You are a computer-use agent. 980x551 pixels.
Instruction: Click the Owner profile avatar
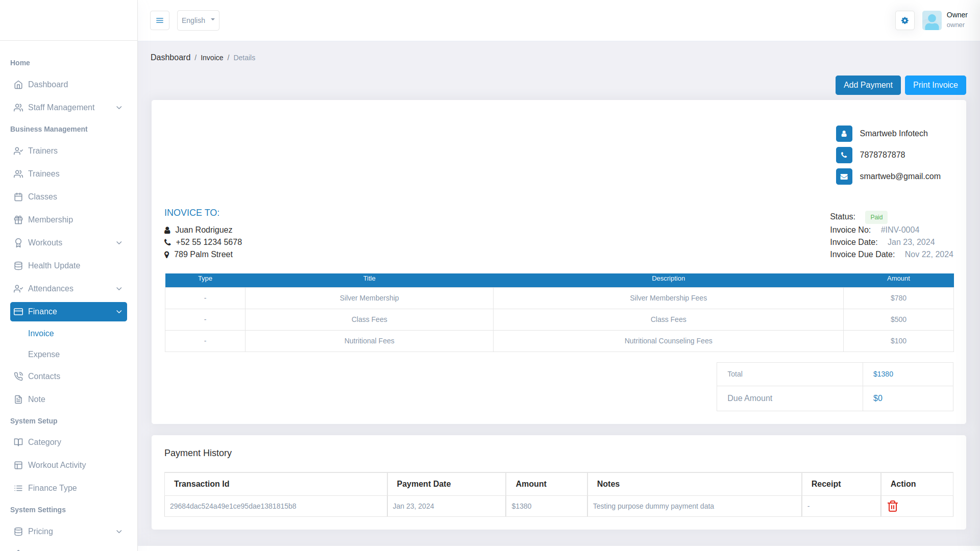(x=932, y=20)
